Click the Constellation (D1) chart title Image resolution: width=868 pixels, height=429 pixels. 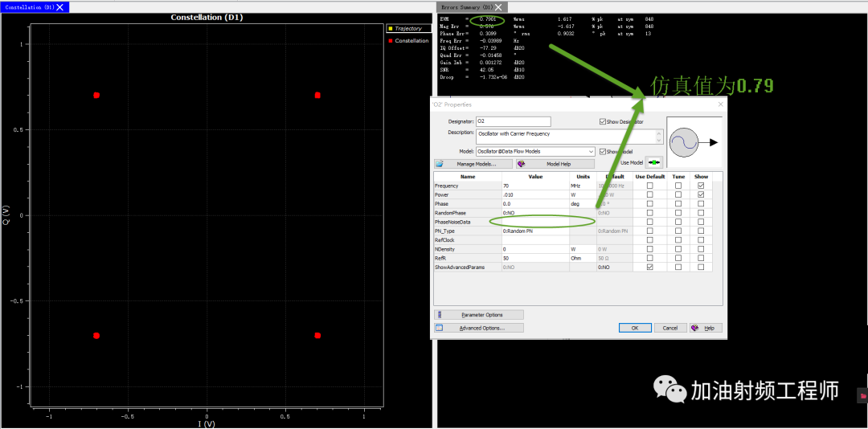(x=207, y=17)
